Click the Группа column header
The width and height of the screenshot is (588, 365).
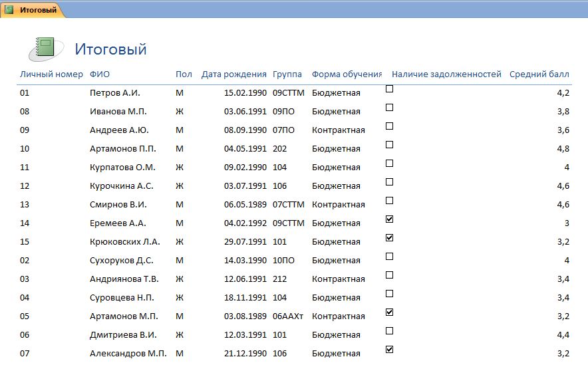pos(287,74)
